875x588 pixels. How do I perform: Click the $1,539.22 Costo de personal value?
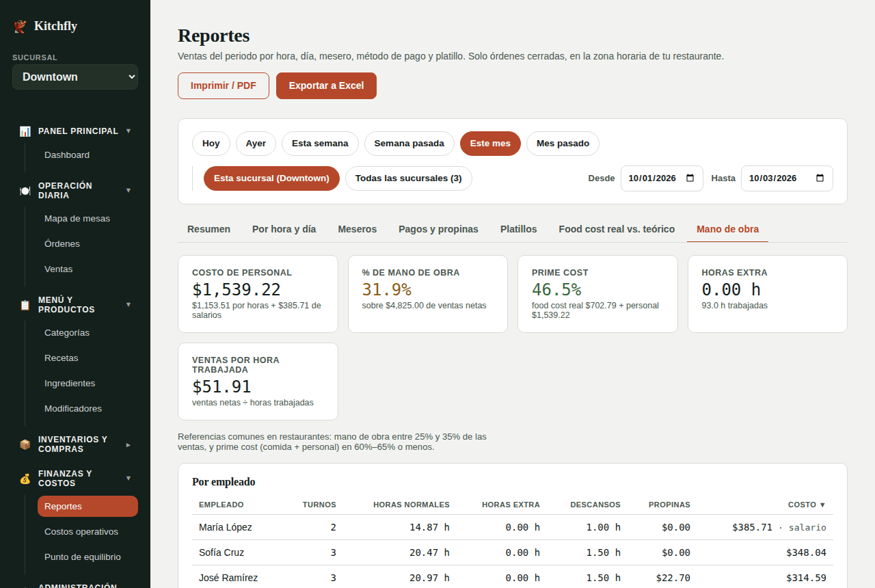pos(237,290)
